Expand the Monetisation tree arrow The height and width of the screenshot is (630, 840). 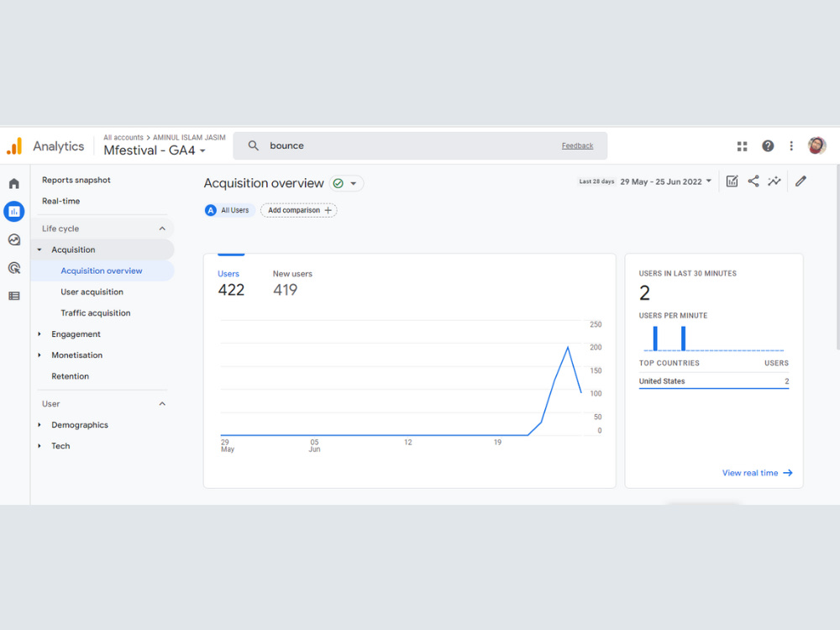click(x=39, y=355)
